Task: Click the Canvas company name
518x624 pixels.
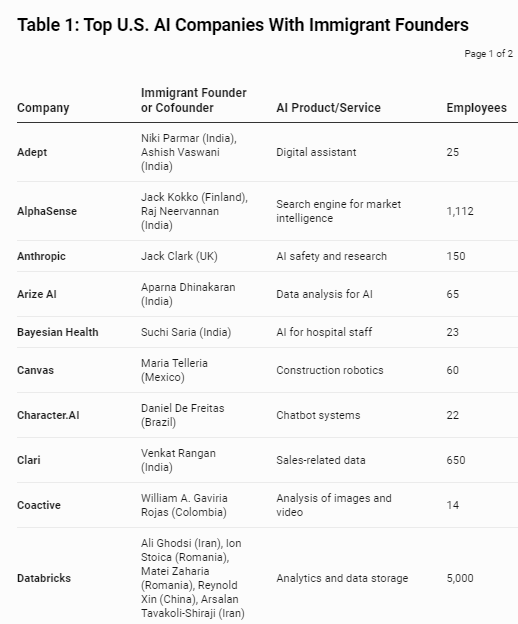Action: tap(35, 370)
